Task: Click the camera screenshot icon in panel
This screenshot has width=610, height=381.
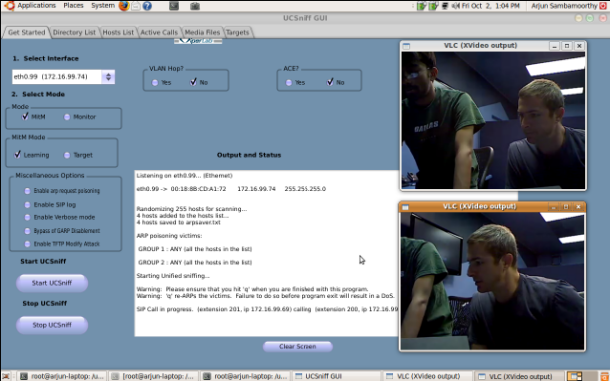Action: point(195,6)
